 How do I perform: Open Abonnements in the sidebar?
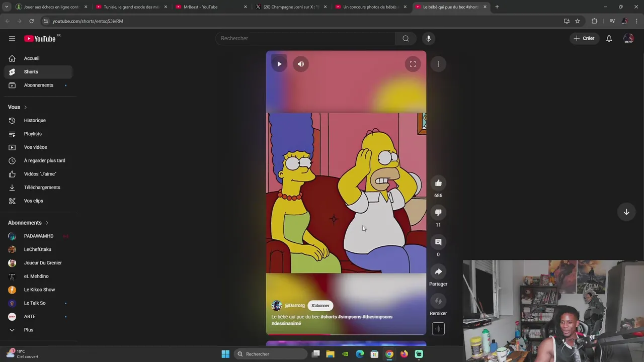pos(38,85)
